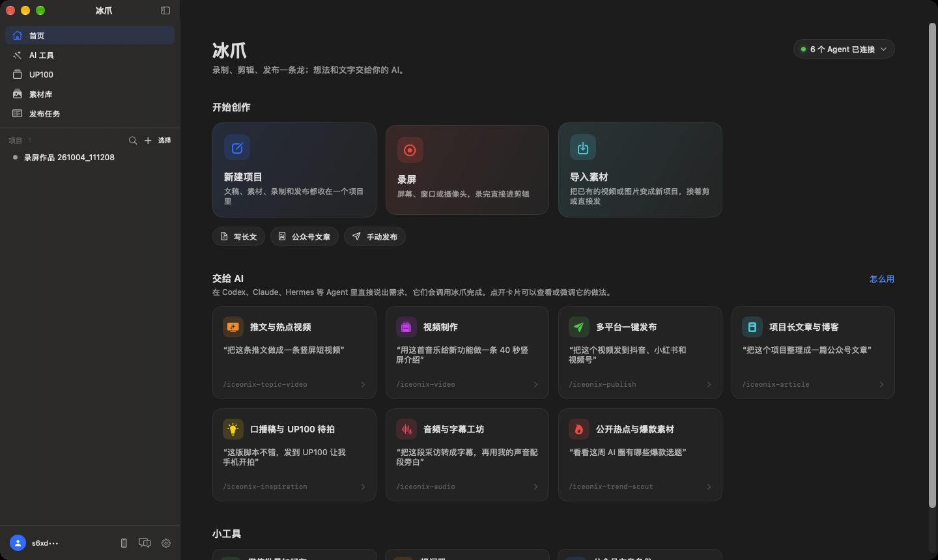Click the 写长文 button

click(x=238, y=236)
